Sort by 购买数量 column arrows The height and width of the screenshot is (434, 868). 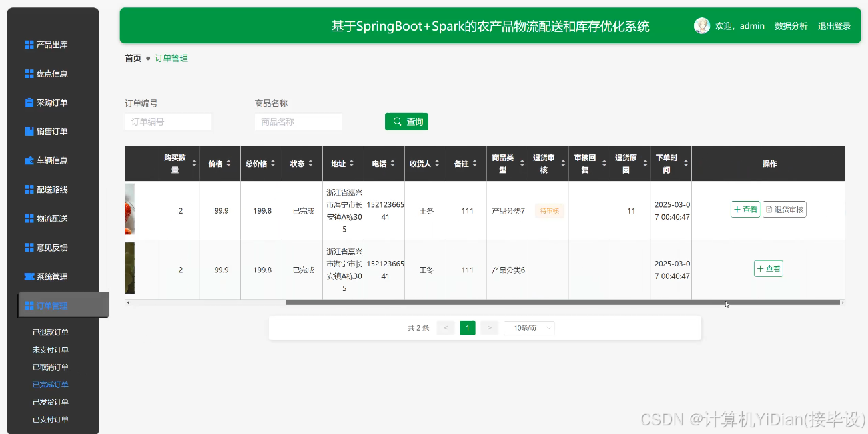tap(195, 164)
